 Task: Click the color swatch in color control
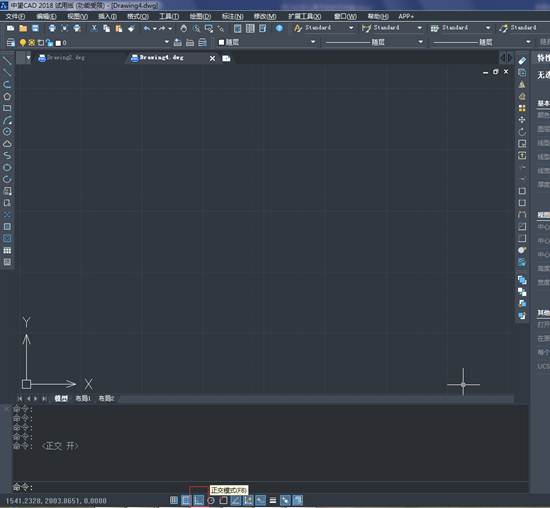pyautogui.click(x=221, y=42)
